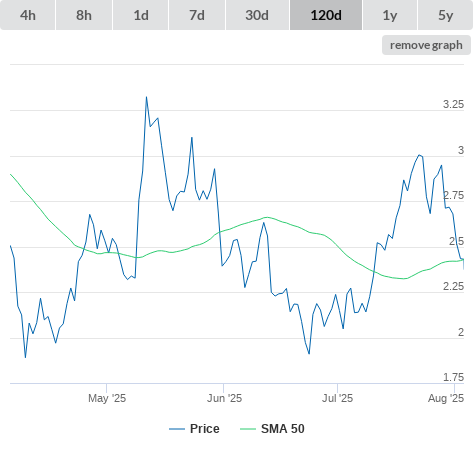
Task: Click the 1.75 y-axis value label
Action: (x=453, y=377)
